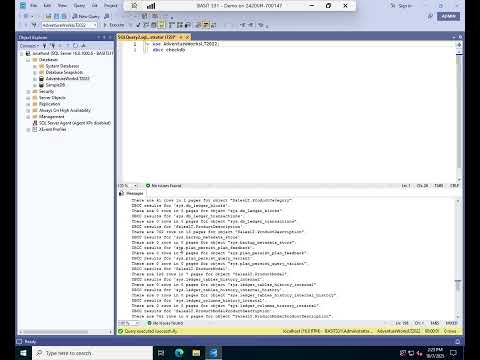The height and width of the screenshot is (360, 480).
Task: Click the Windows Start button
Action: [23, 353]
